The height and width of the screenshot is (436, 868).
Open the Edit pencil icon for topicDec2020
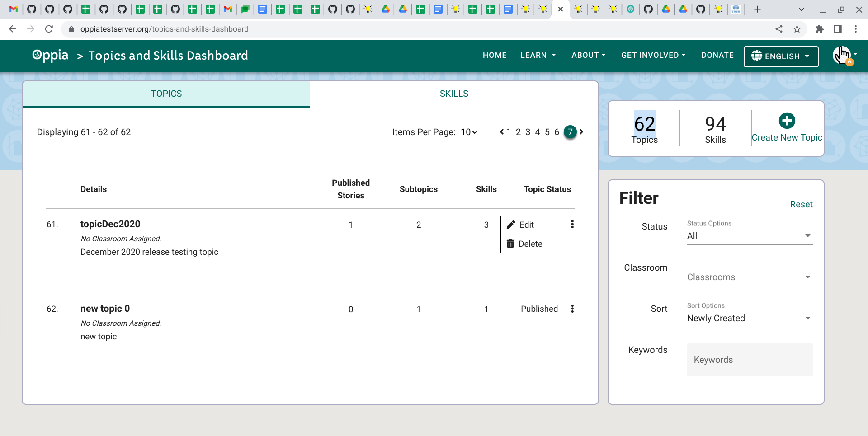511,225
